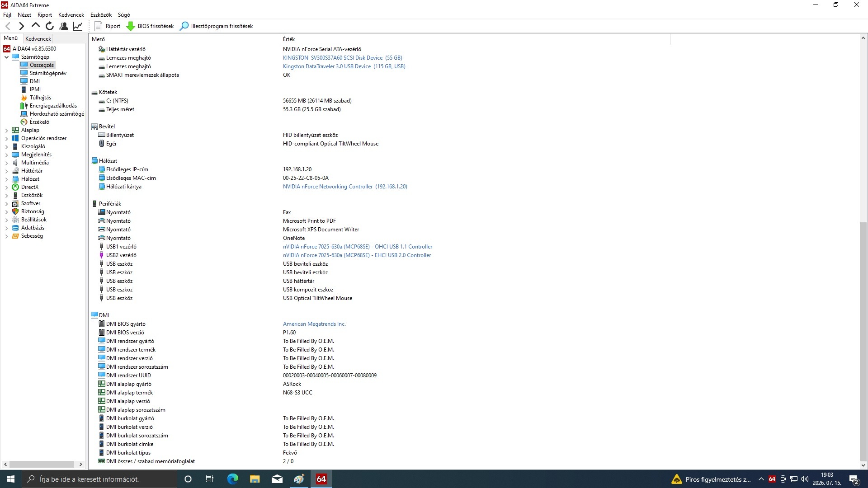
Task: Select the Hálózat node icon in tree
Action: [x=15, y=179]
